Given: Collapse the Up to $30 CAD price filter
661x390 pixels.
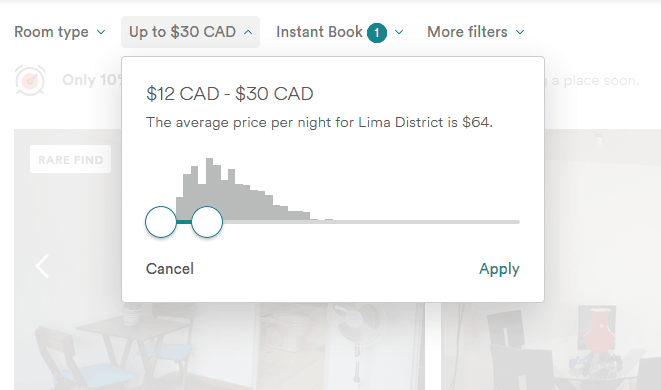Looking at the screenshot, I should tap(190, 32).
